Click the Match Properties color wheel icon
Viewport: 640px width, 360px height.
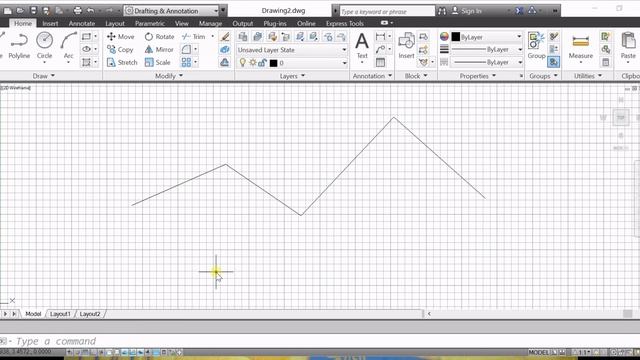[x=444, y=37]
